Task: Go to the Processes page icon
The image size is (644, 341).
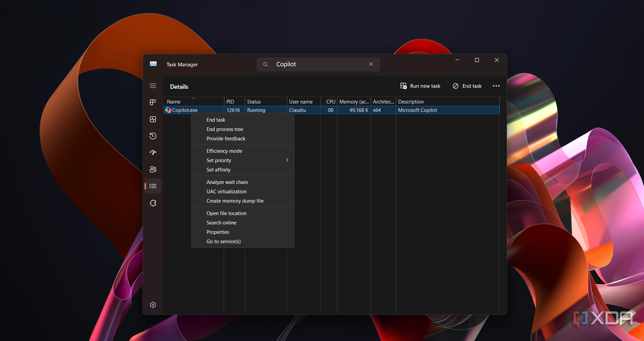Action: coord(153,102)
